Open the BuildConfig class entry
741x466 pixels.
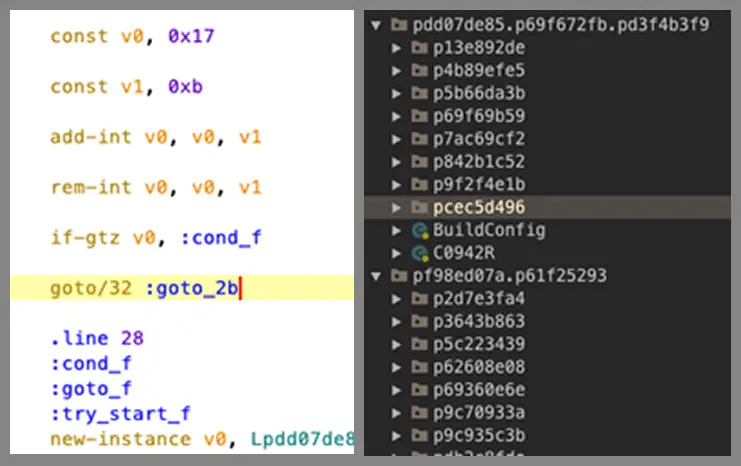(489, 230)
